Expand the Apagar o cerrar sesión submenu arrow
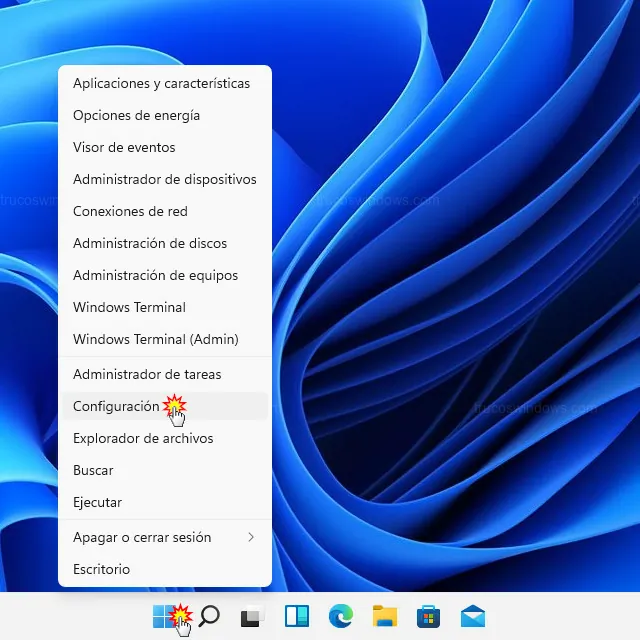This screenshot has height=640, width=640. coord(251,537)
